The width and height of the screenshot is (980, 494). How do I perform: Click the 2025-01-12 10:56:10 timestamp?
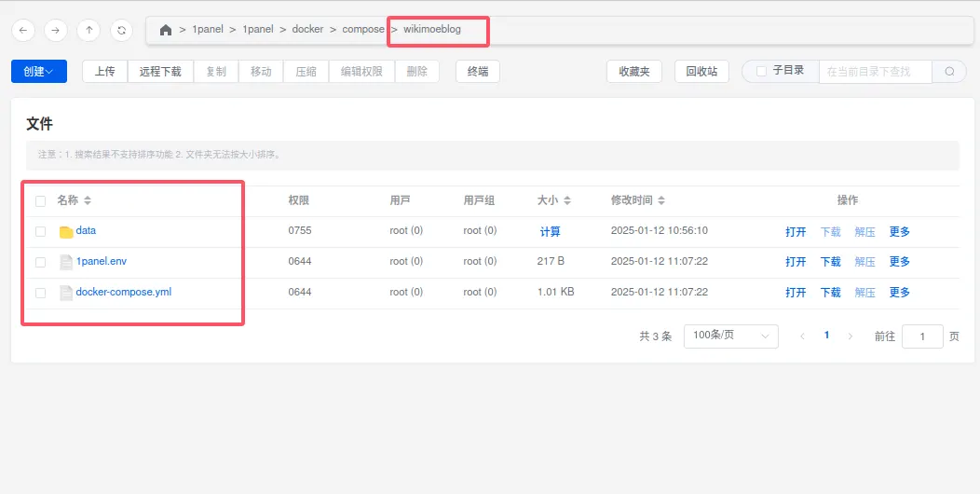pos(660,231)
